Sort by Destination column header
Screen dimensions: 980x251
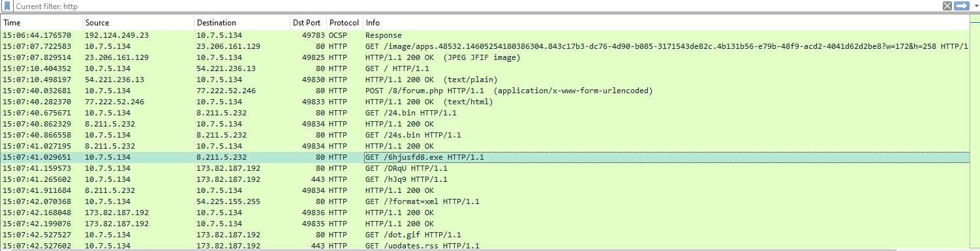click(x=241, y=23)
